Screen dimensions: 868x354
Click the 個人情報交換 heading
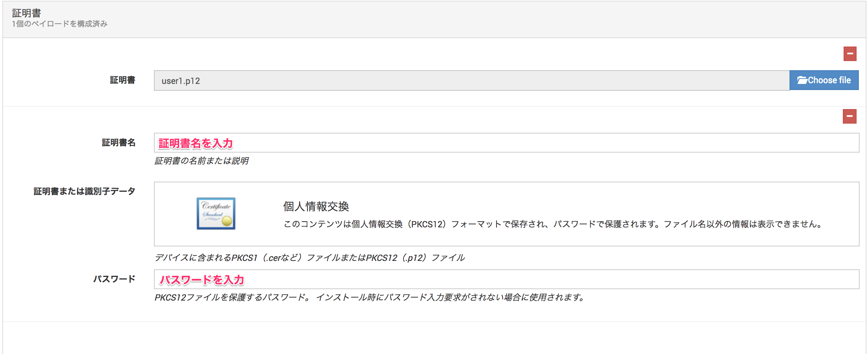[316, 206]
